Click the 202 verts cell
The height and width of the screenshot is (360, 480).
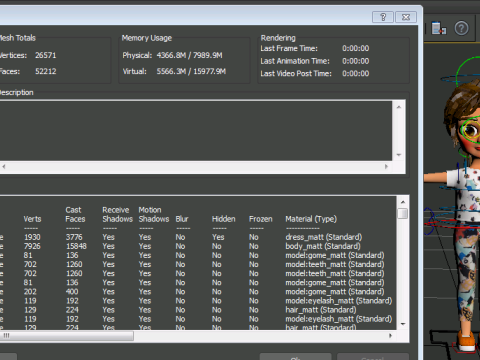pyautogui.click(x=30, y=292)
